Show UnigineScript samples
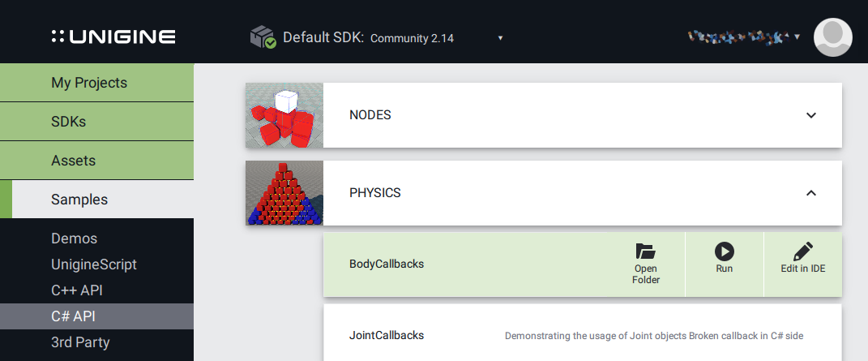The image size is (868, 361). 93,264
